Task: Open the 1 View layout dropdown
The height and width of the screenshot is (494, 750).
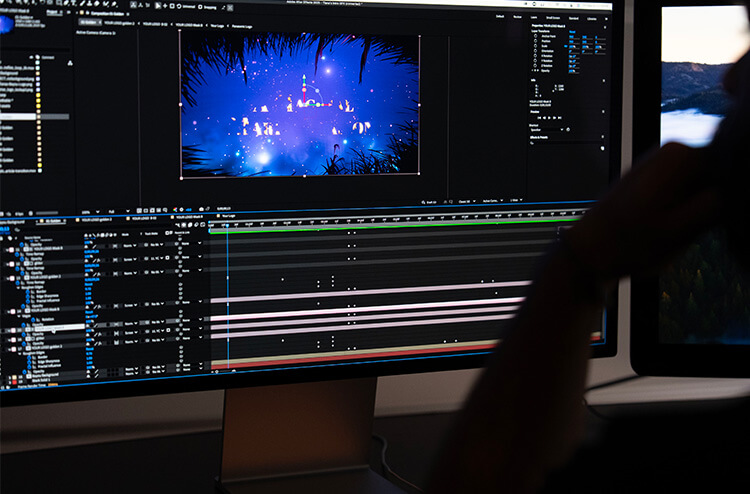Action: click(x=516, y=200)
